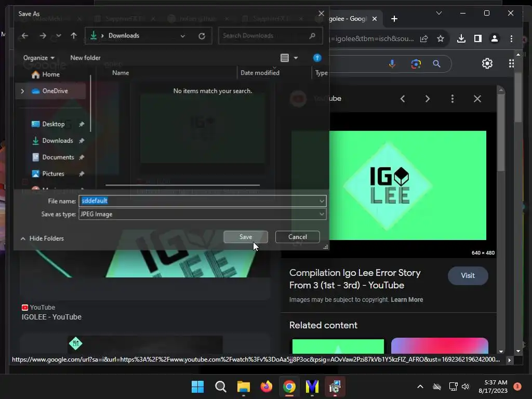Open the Google apps grid
The image size is (532, 399).
pyautogui.click(x=511, y=63)
